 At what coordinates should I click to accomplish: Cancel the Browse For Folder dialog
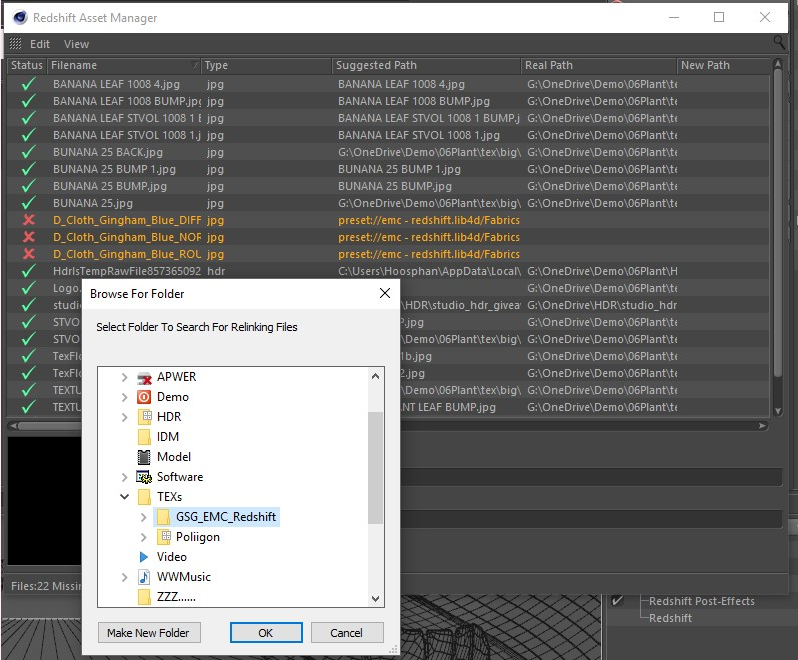pyautogui.click(x=347, y=633)
